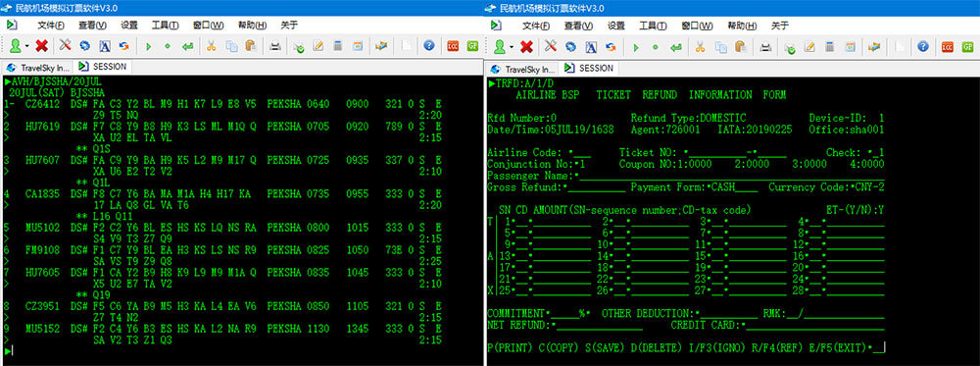Click the green user login icon in left window
980x366 pixels.
(x=16, y=46)
